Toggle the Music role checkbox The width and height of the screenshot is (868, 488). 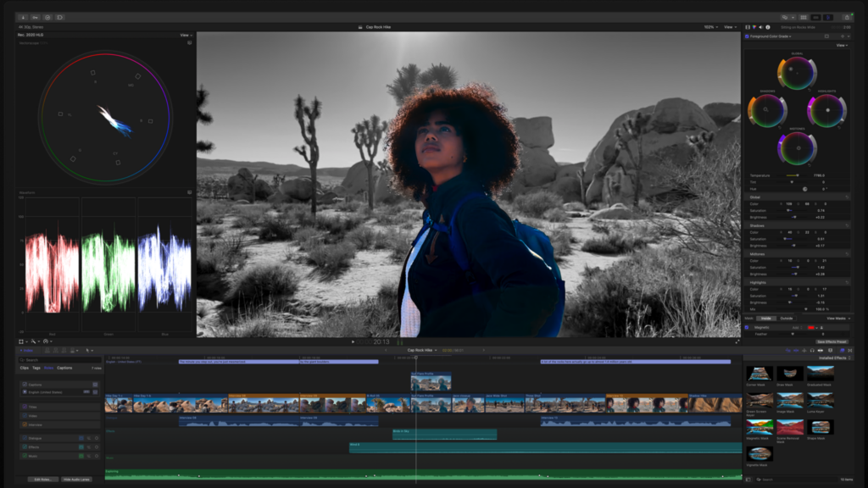(25, 456)
